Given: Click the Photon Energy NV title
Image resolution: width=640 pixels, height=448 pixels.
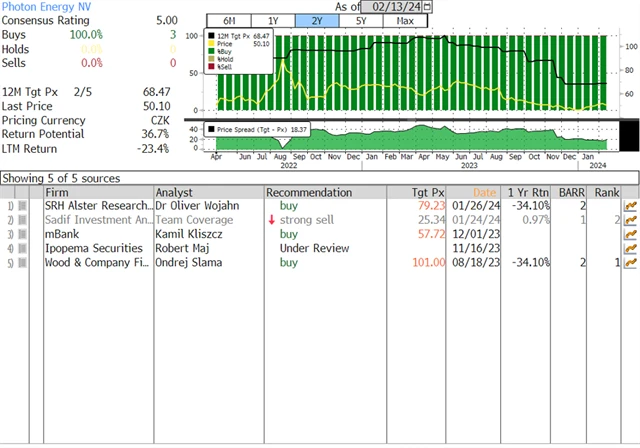Looking at the screenshot, I should tap(47, 6).
